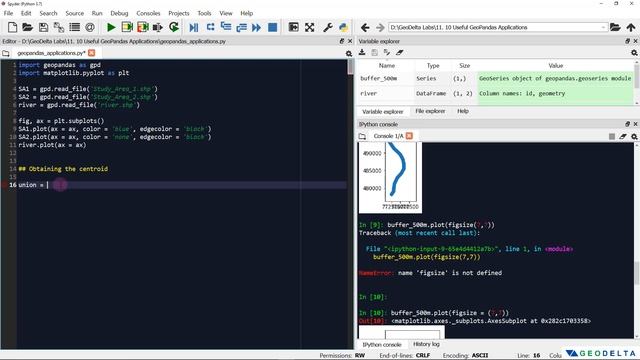Browse editor tabs folder icon

tap(6, 53)
